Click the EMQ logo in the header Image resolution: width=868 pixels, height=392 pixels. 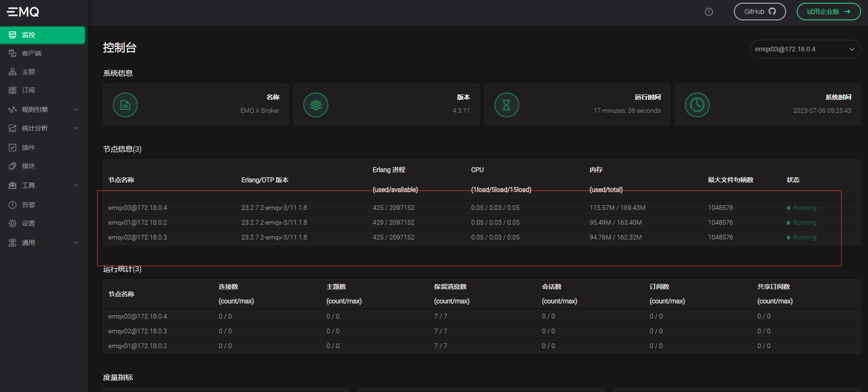[x=23, y=12]
